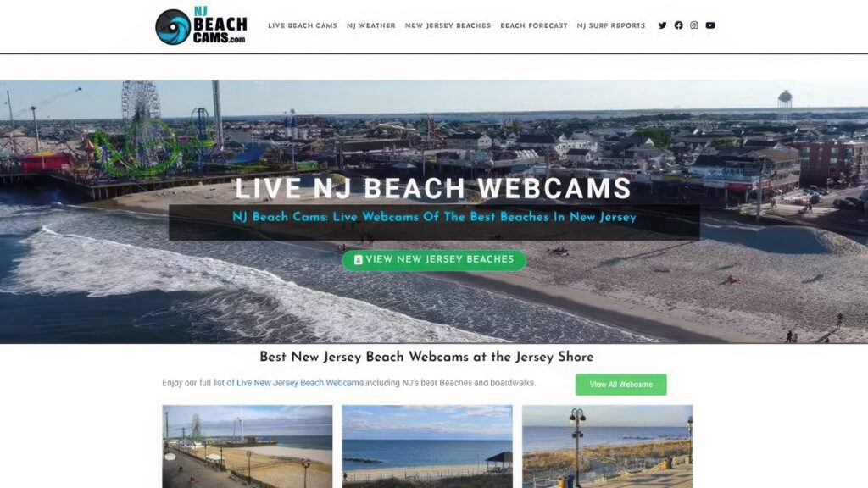Open the Facebook social icon
Viewport: 868px width, 488px height.
pos(678,25)
